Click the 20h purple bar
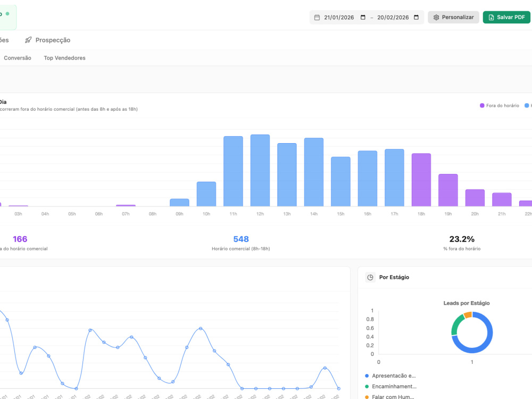This screenshot has width=532, height=399. [475, 198]
